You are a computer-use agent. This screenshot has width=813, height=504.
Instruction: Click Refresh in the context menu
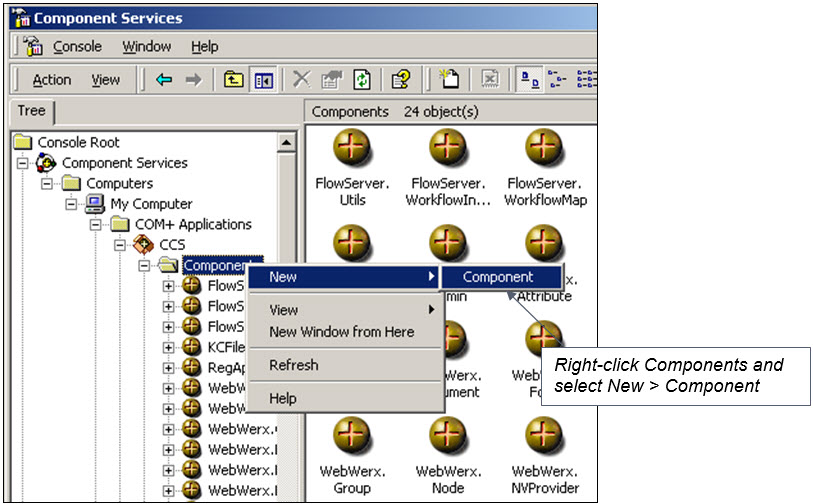pyautogui.click(x=344, y=365)
